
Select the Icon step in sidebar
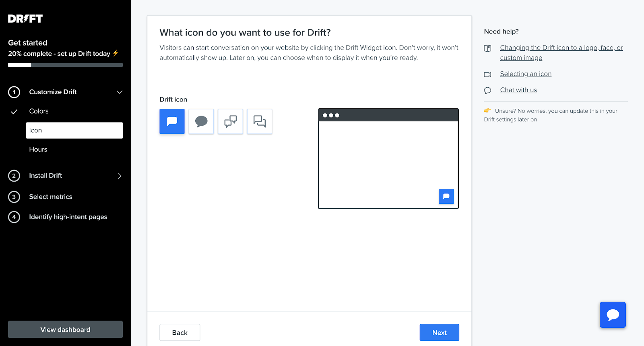pyautogui.click(x=74, y=131)
